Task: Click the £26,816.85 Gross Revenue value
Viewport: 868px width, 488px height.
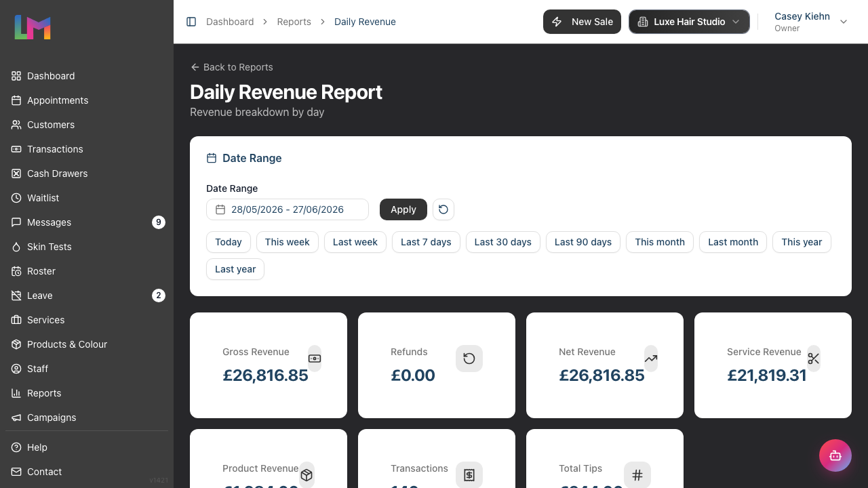Action: [265, 375]
